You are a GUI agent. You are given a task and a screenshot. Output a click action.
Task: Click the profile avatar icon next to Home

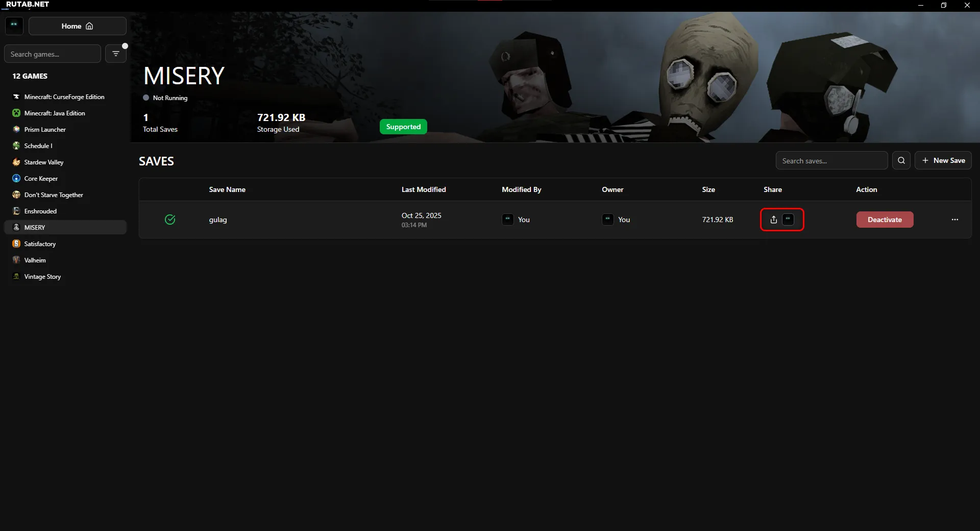click(x=14, y=26)
